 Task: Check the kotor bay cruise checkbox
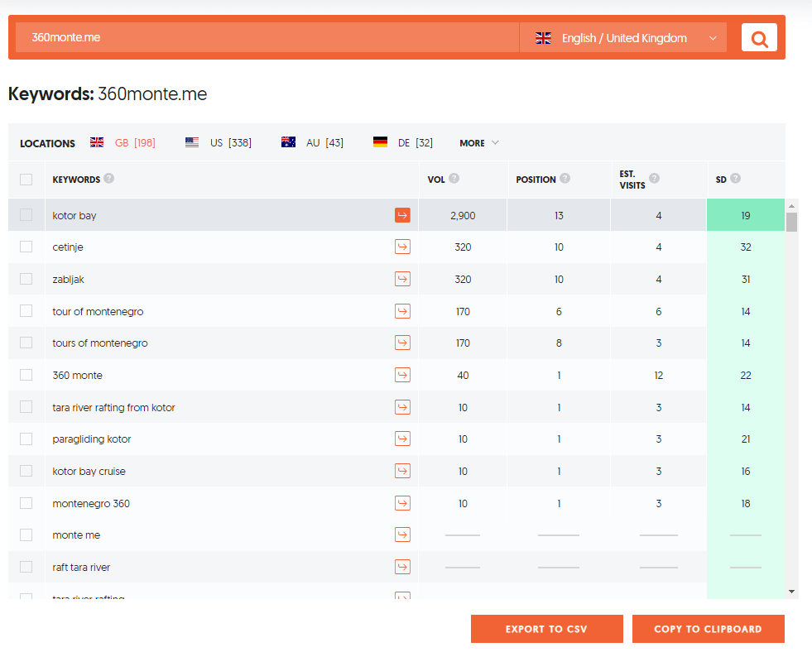(x=26, y=471)
